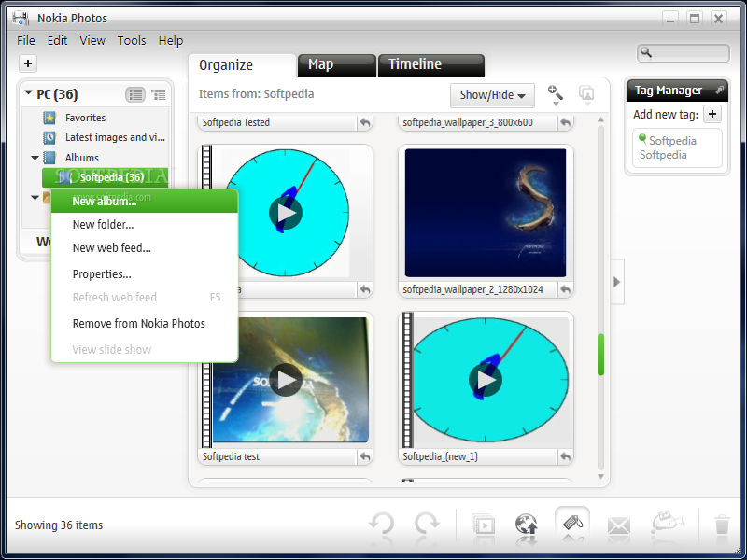Switch to the Map tab
Image resolution: width=747 pixels, height=560 pixels.
point(336,64)
